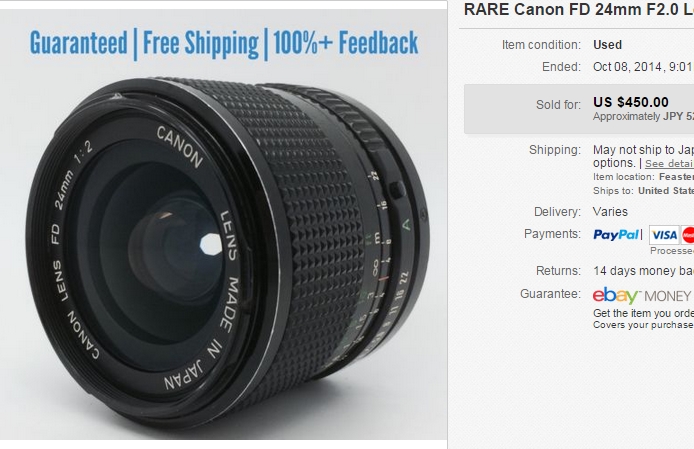Click the partially visible MasterCard icon

pyautogui.click(x=688, y=235)
